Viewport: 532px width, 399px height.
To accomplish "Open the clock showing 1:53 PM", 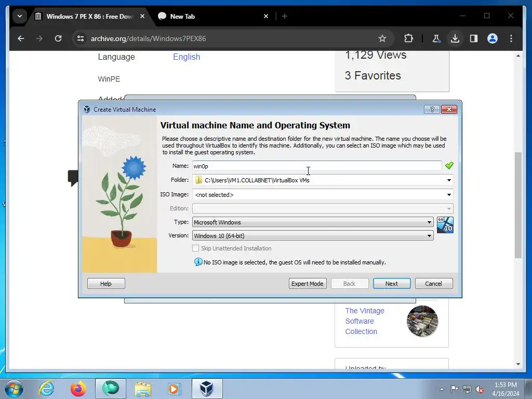I will click(x=506, y=389).
